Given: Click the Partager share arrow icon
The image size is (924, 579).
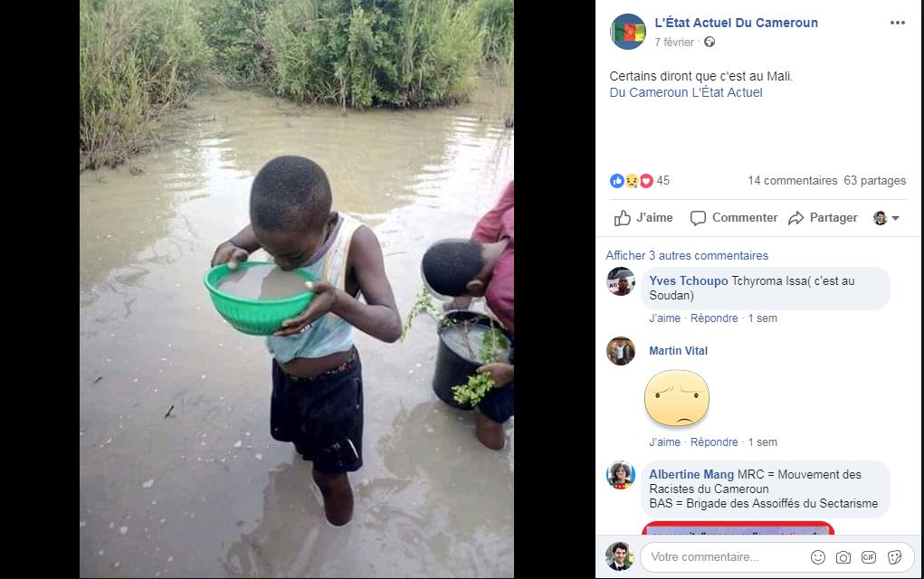Looking at the screenshot, I should tap(795, 218).
